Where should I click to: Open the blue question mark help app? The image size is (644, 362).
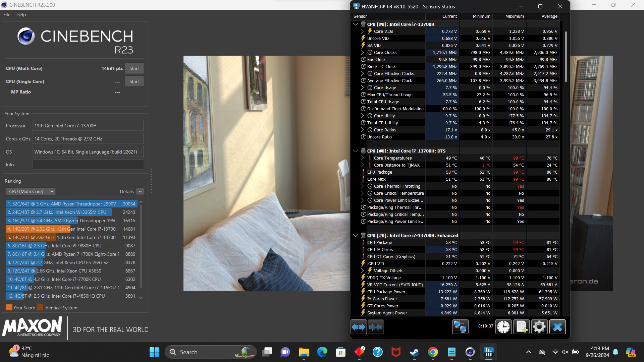(x=378, y=352)
